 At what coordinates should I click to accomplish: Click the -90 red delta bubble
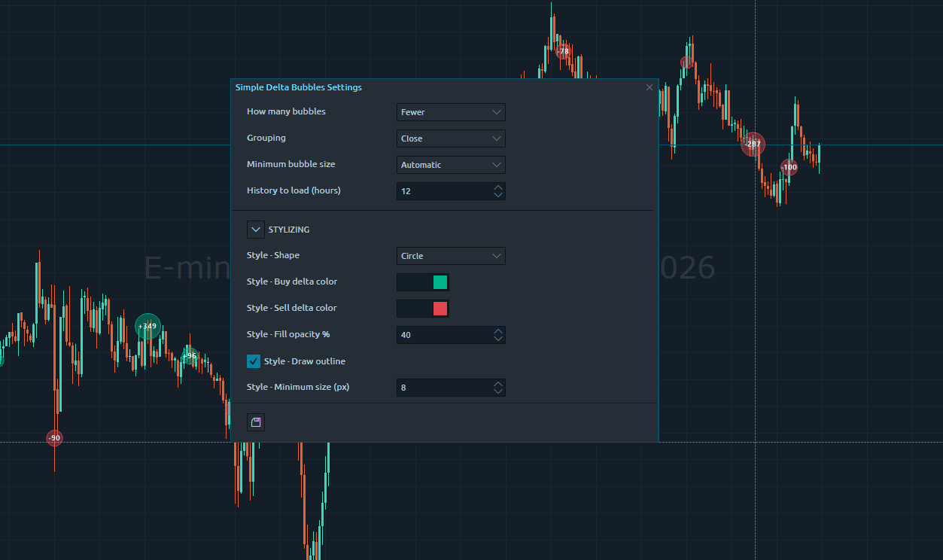[x=54, y=438]
